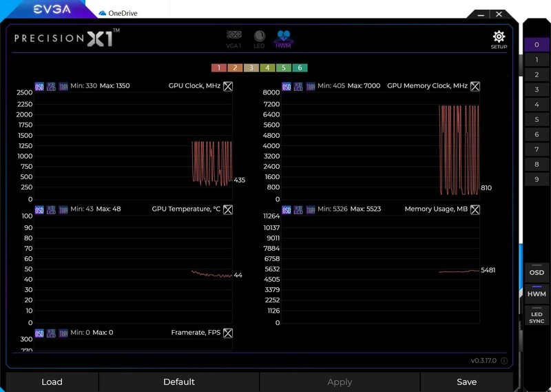Pick the green color swatch 5
The height and width of the screenshot is (392, 551).
coord(284,68)
